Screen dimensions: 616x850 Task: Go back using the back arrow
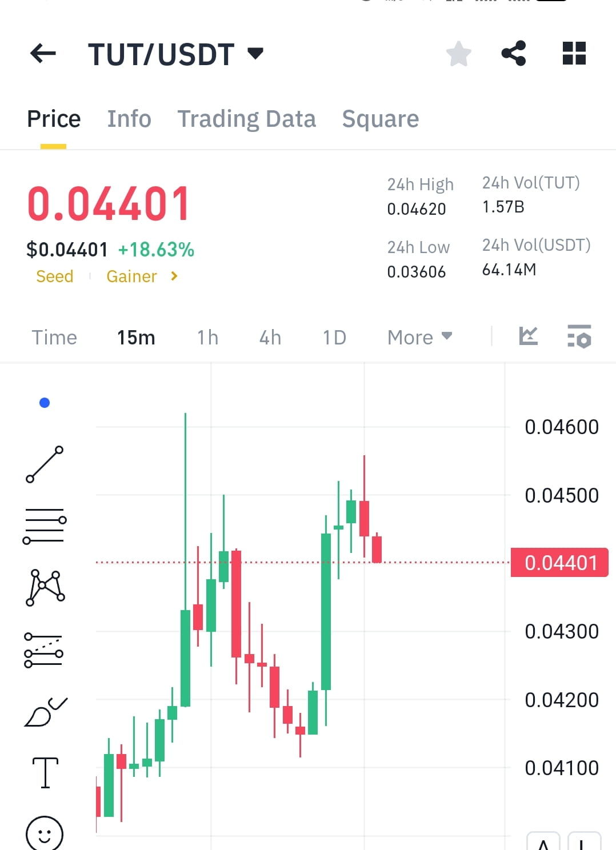[42, 53]
